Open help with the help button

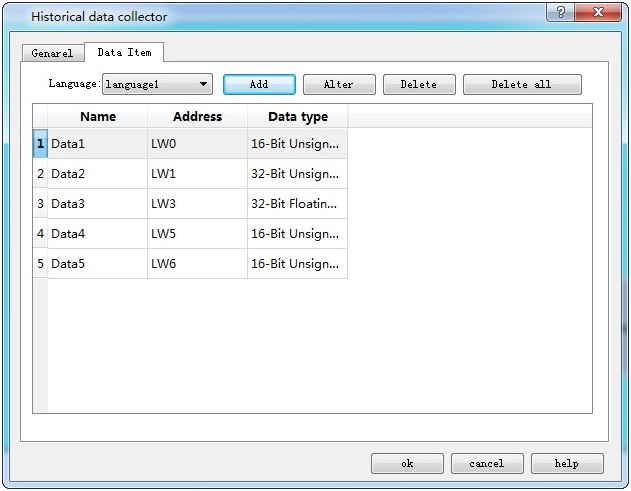click(567, 463)
